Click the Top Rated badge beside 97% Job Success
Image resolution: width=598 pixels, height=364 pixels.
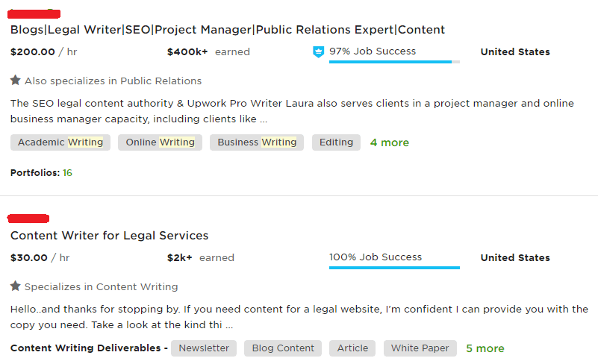[x=319, y=51]
